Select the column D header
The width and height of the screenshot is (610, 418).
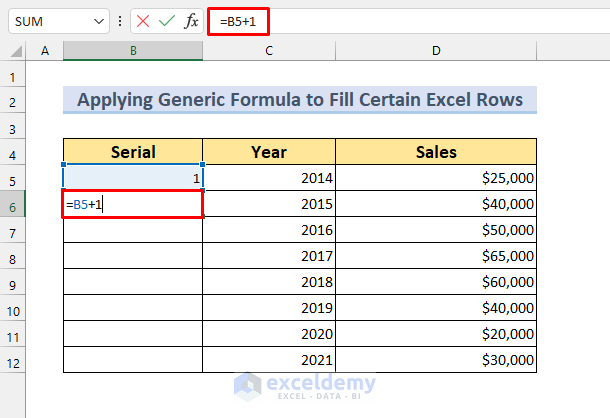tap(436, 51)
